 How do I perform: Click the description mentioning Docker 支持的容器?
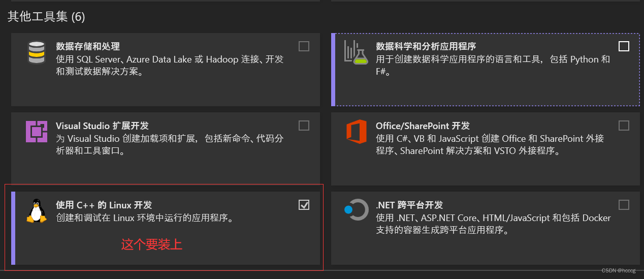click(493, 224)
